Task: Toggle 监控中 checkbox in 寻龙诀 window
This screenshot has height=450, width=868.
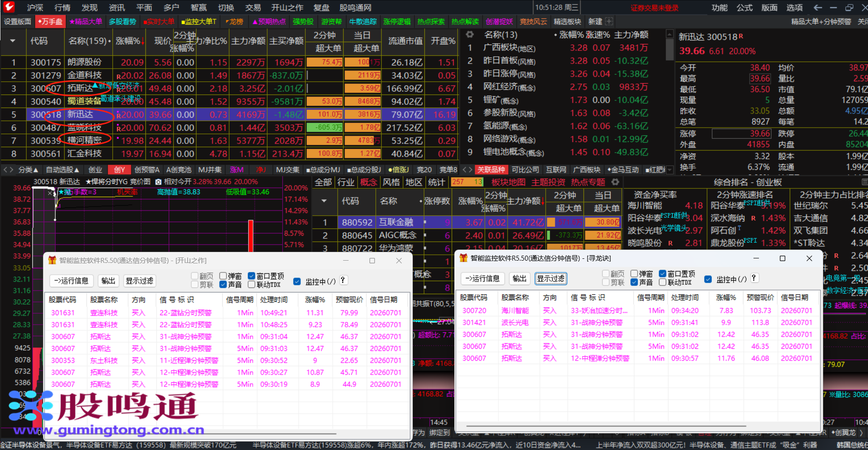Action: (x=708, y=279)
